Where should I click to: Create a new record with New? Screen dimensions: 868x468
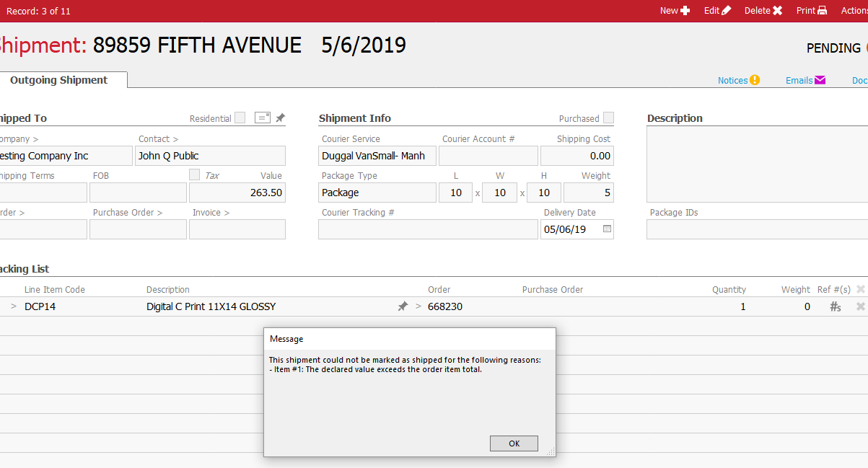coord(675,11)
